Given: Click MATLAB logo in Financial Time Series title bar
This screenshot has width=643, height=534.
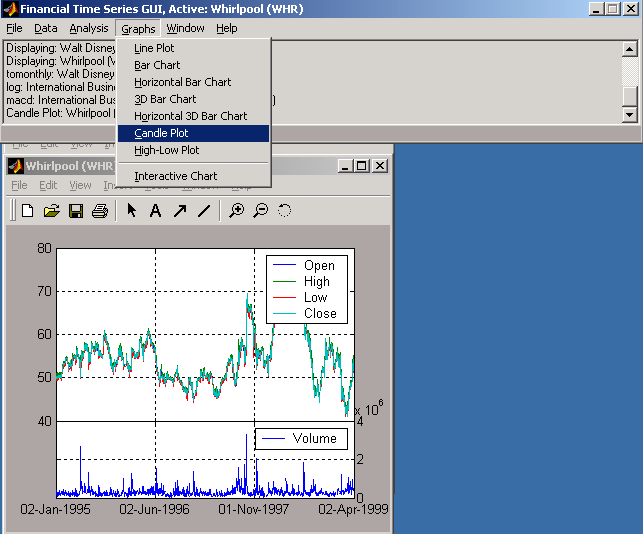Looking at the screenshot, I should 11,9.
